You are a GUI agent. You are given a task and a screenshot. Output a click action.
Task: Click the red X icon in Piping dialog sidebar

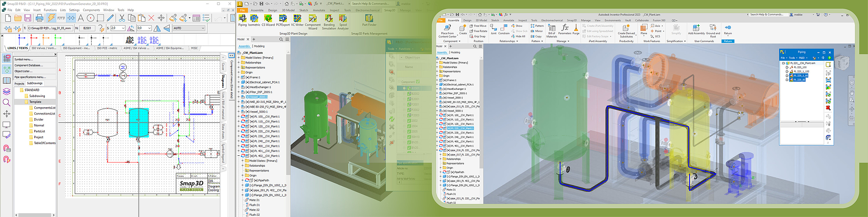click(x=828, y=108)
